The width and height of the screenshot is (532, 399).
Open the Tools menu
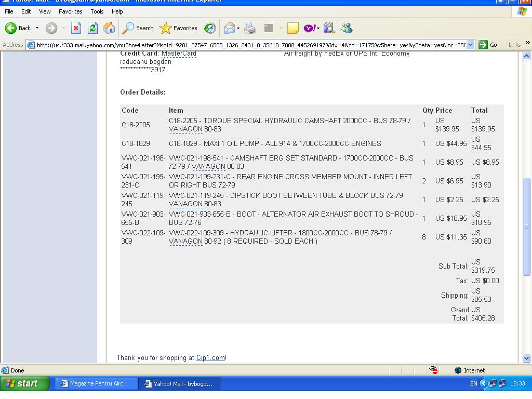tap(97, 11)
